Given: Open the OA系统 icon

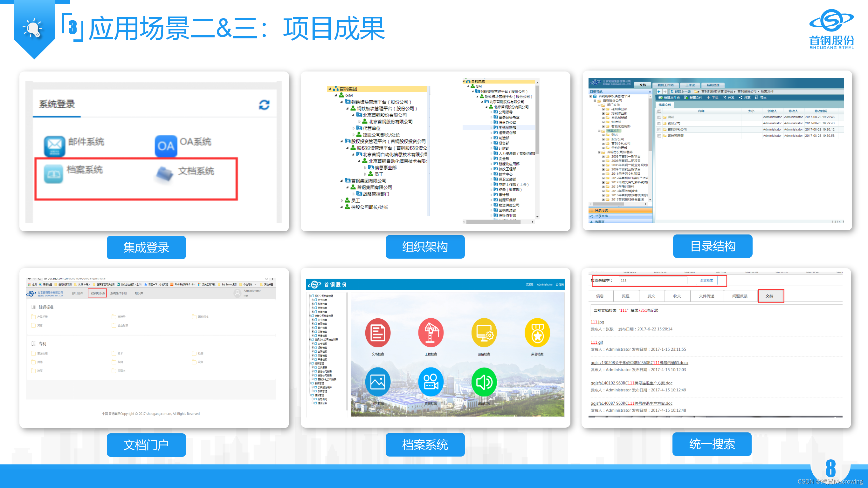Looking at the screenshot, I should click(x=166, y=146).
